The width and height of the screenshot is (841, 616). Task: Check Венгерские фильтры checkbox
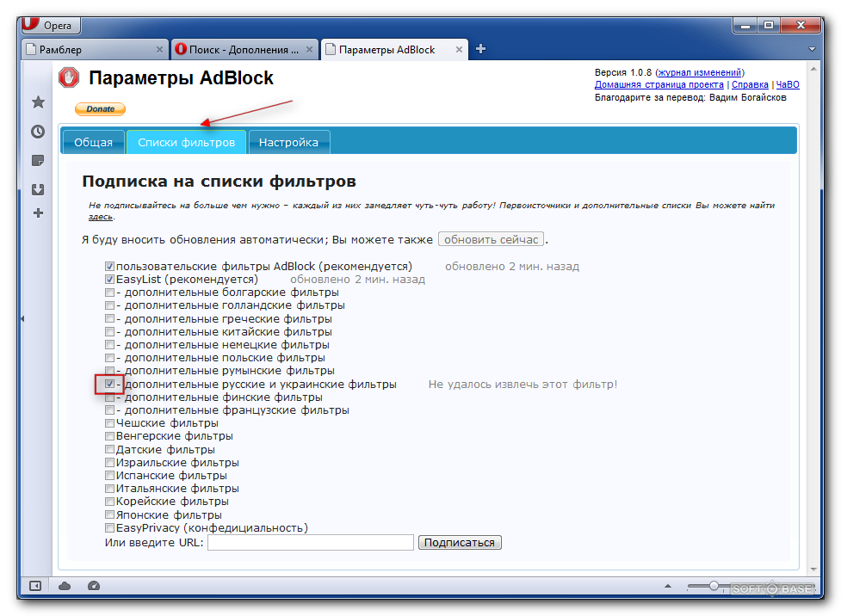(109, 436)
